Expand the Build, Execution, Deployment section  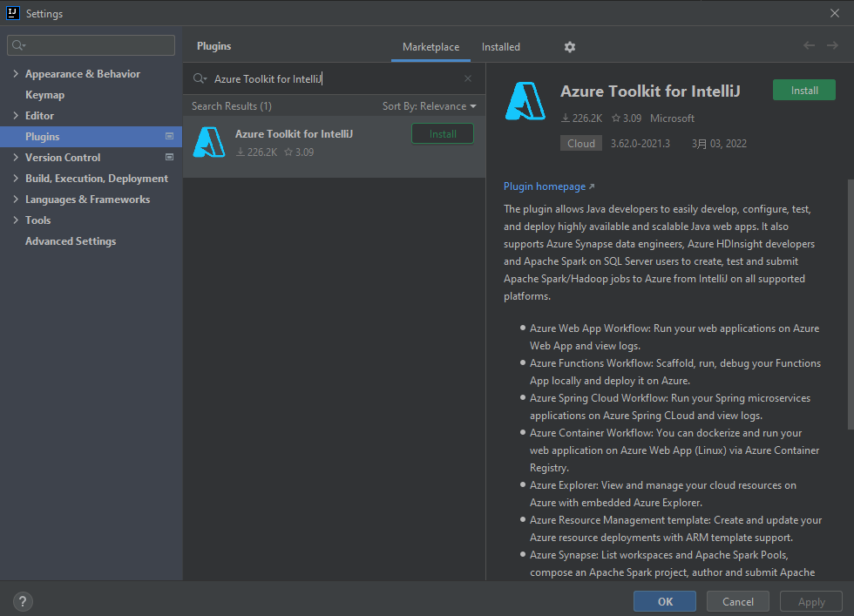[x=16, y=178]
